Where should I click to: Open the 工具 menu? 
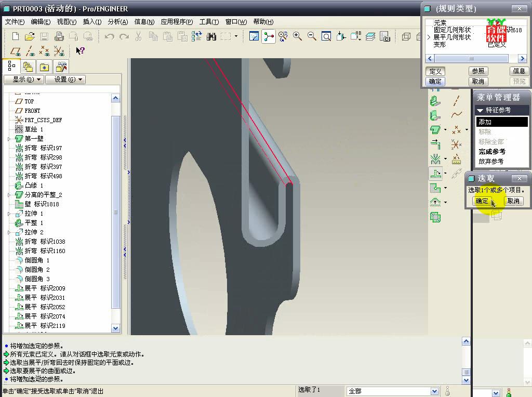(209, 22)
